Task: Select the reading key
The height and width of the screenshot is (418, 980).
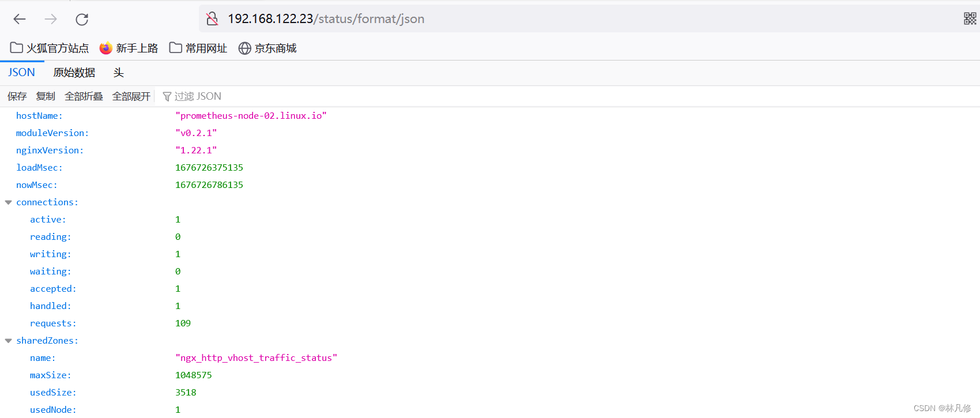Action: click(x=51, y=237)
